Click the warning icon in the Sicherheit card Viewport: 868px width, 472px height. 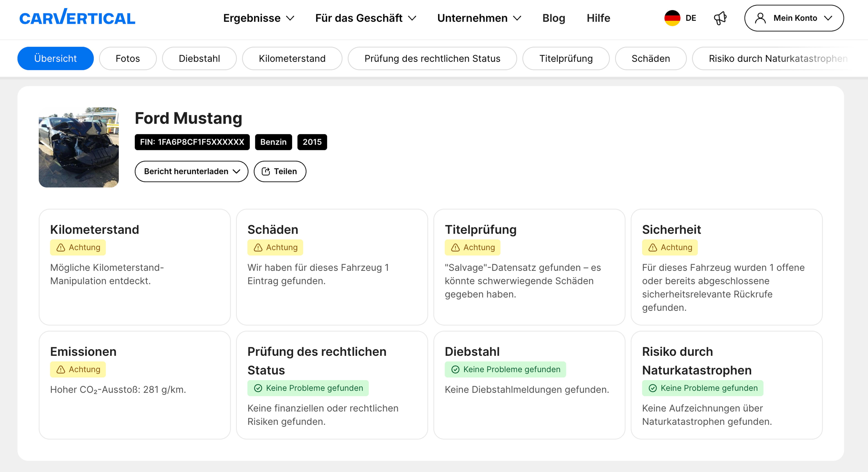click(x=653, y=248)
